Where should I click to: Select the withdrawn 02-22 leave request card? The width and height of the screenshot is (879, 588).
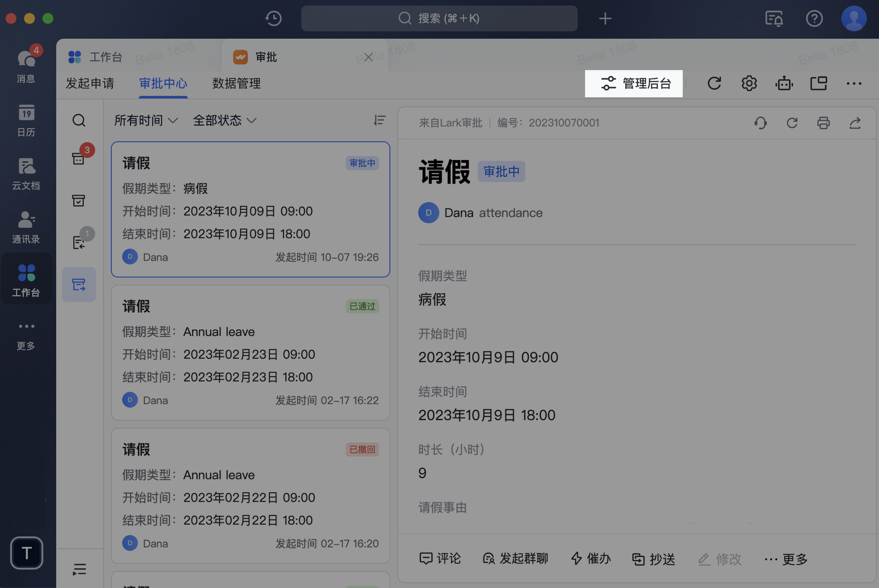250,496
